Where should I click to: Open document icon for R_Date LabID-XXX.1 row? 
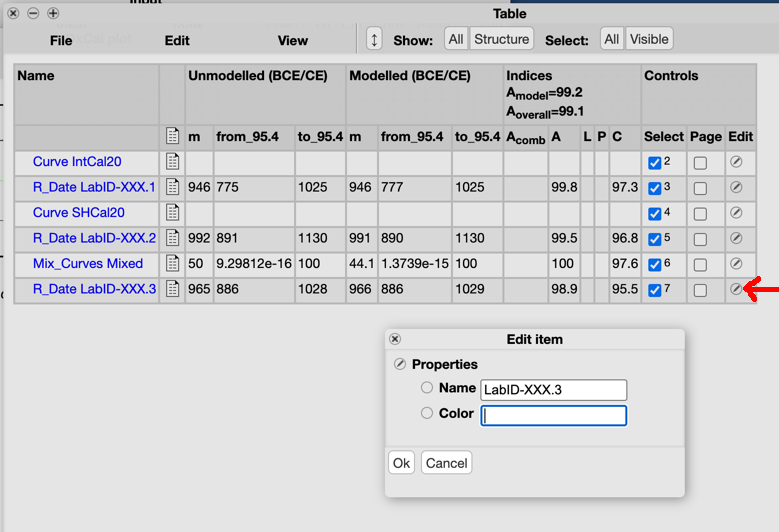[x=172, y=187]
